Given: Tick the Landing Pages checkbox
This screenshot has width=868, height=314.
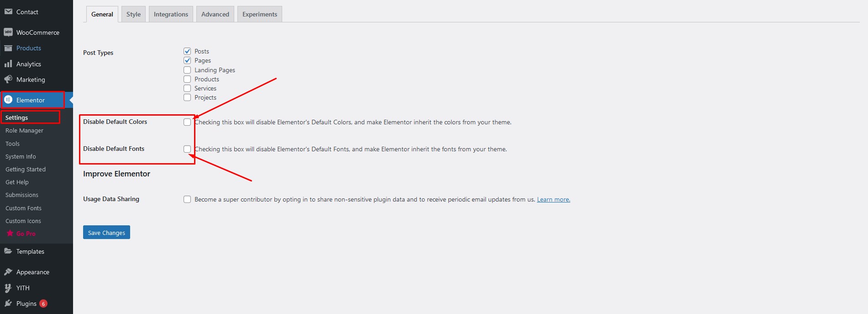Looking at the screenshot, I should (x=187, y=70).
